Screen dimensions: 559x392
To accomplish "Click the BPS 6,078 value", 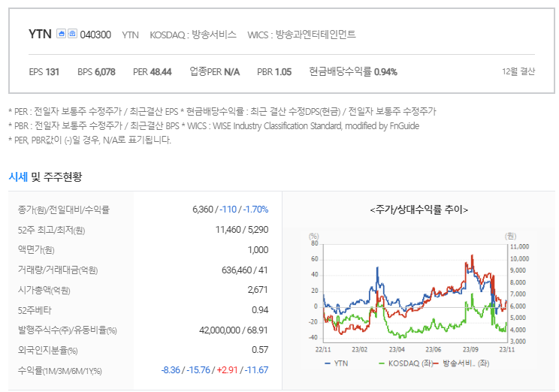I will click(x=96, y=72).
